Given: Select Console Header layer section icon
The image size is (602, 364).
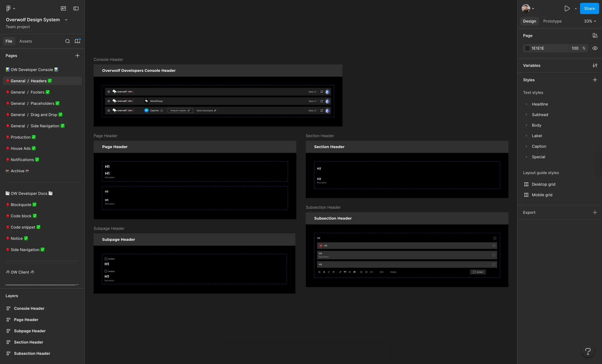Looking at the screenshot, I should [8, 308].
